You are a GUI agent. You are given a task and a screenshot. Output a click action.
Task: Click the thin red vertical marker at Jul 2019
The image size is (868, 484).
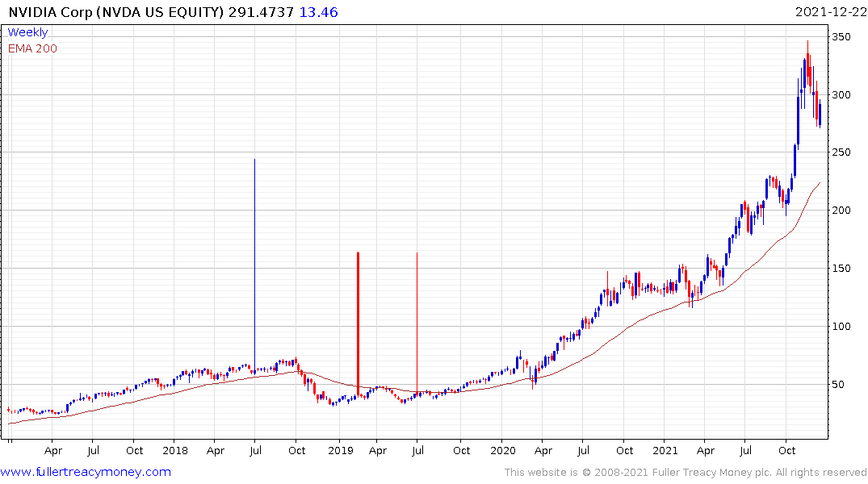pyautogui.click(x=417, y=323)
